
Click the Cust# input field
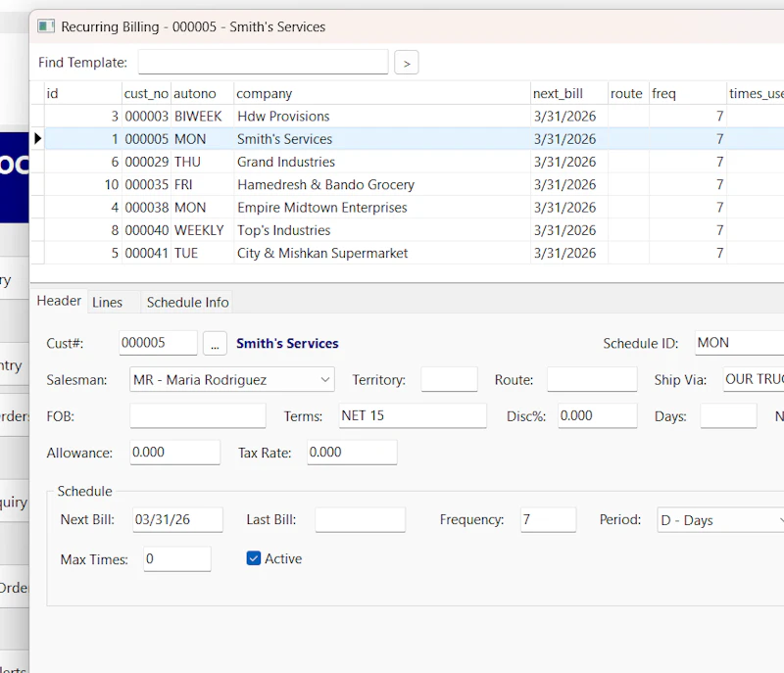158,343
